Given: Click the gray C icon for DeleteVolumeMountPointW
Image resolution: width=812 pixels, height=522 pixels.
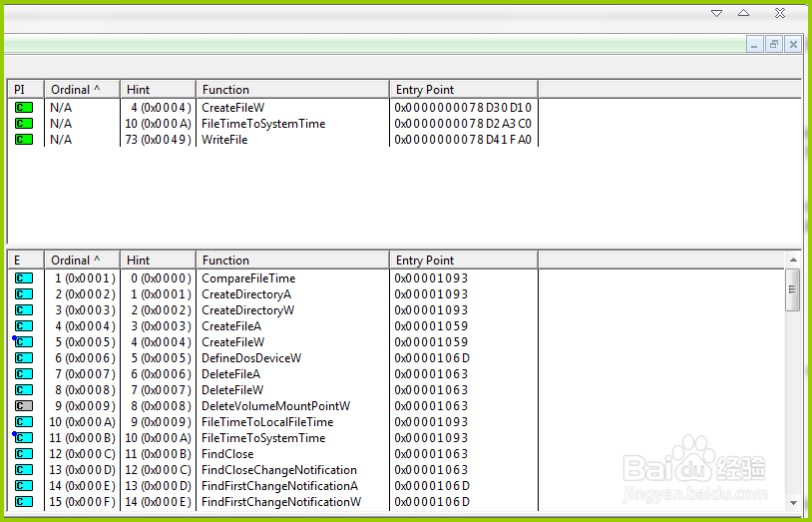Looking at the screenshot, I should click(x=24, y=406).
